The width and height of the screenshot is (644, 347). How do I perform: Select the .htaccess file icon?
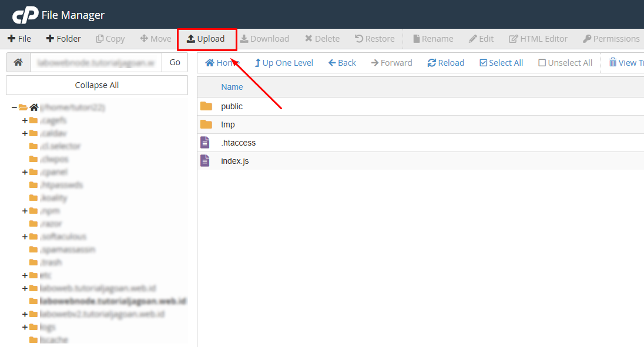click(x=205, y=142)
